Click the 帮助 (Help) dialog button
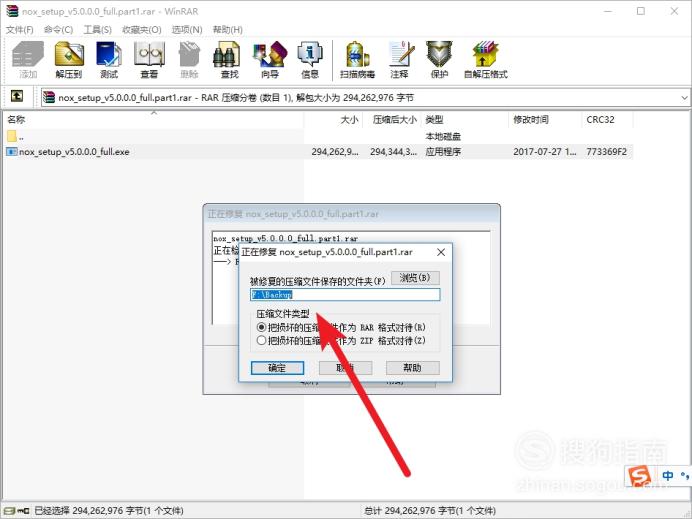Viewport: 692px width, 519px height. point(412,368)
